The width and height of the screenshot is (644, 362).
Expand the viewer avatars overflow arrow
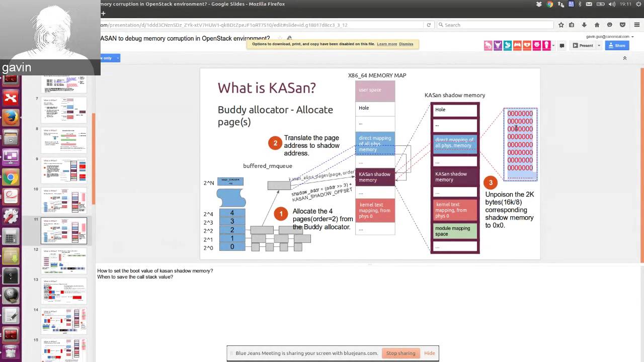coord(553,45)
